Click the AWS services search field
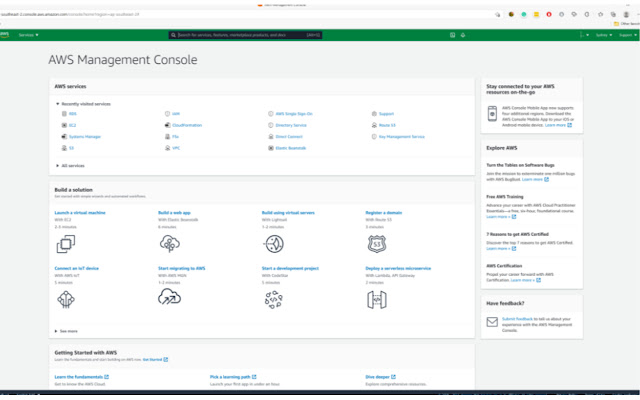This screenshot has height=400, width=640. (x=245, y=35)
